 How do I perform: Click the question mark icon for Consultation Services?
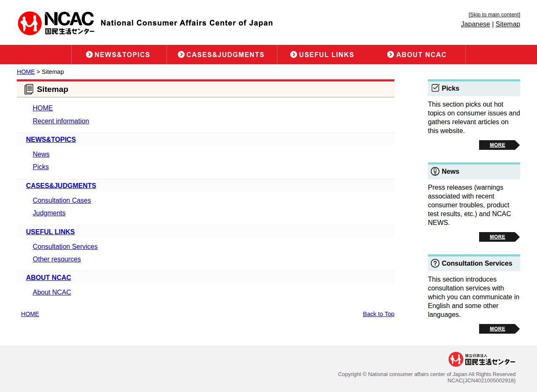point(435,263)
